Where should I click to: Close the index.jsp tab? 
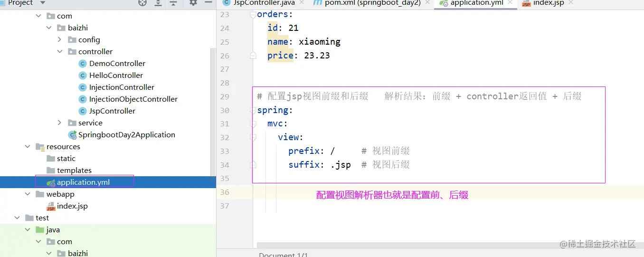click(571, 3)
